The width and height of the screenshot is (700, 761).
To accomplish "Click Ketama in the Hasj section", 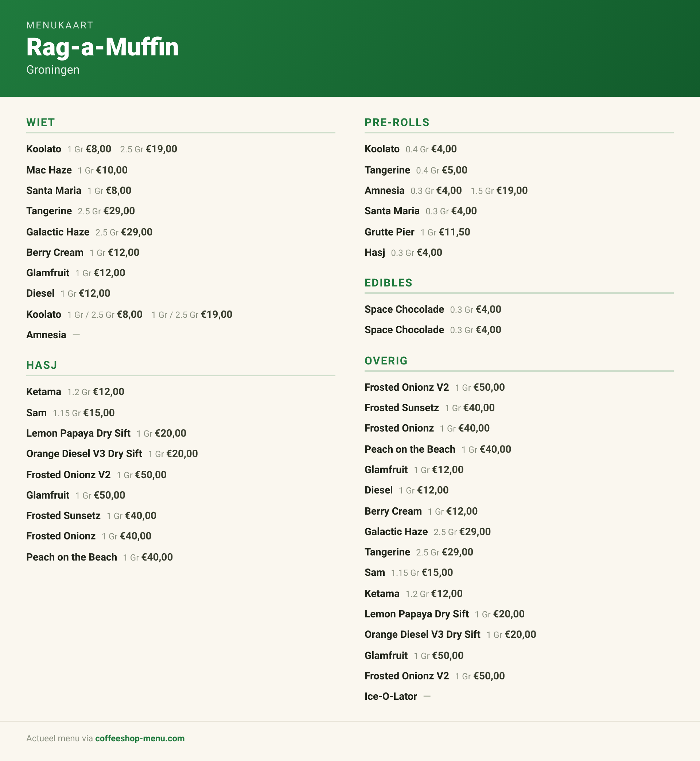I will [43, 391].
